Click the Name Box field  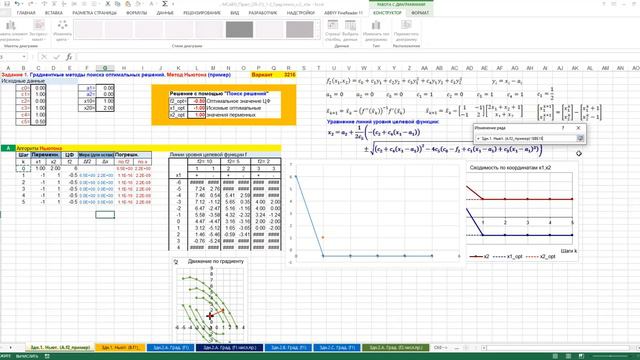11,57
